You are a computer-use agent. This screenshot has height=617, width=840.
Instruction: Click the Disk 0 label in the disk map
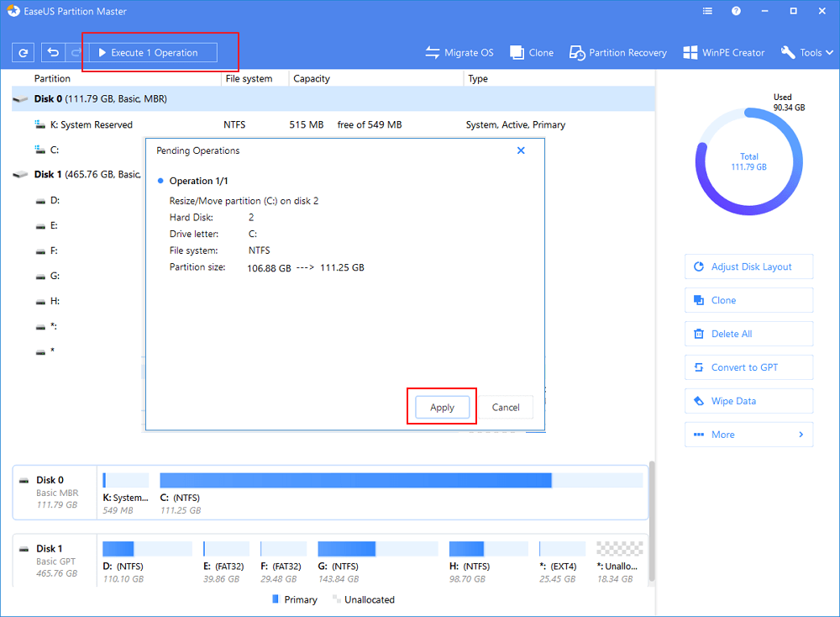tap(50, 480)
